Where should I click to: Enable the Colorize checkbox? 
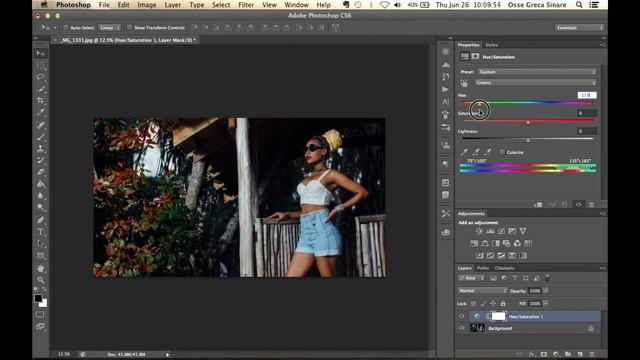(502, 152)
